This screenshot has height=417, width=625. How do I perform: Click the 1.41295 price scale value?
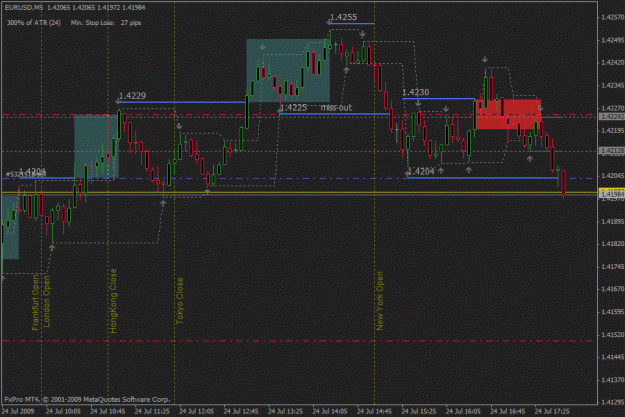point(613,402)
